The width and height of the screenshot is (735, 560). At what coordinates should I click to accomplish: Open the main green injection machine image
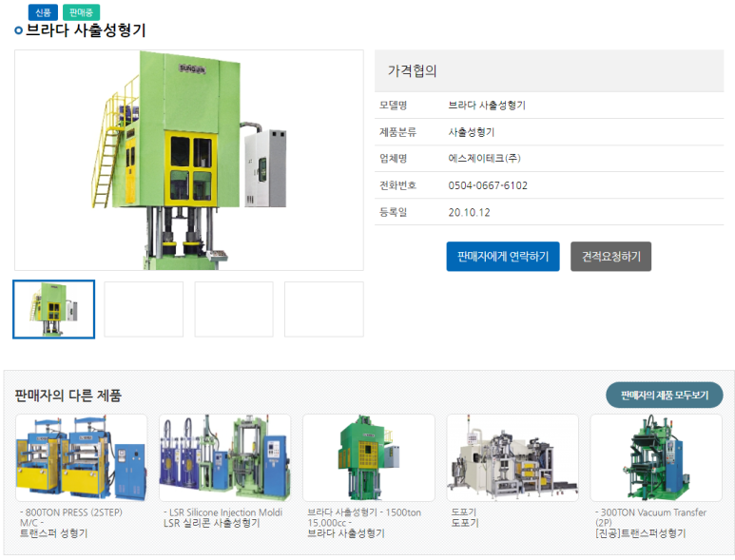click(x=189, y=161)
